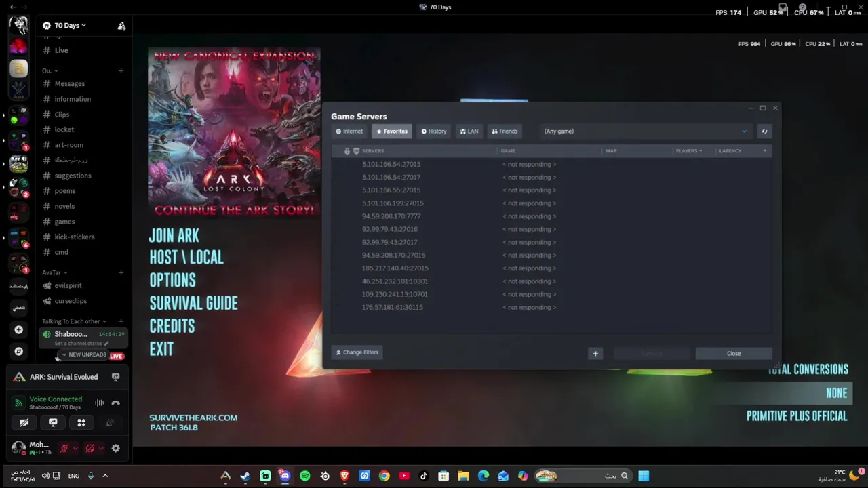The width and height of the screenshot is (868, 488).
Task: Unmute microphone in Discord
Action: click(64, 448)
